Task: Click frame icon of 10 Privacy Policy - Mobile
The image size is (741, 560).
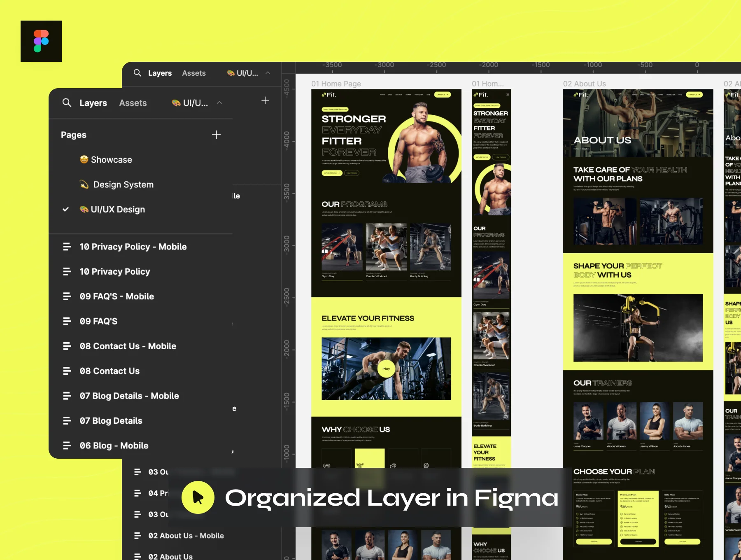Action: tap(67, 247)
